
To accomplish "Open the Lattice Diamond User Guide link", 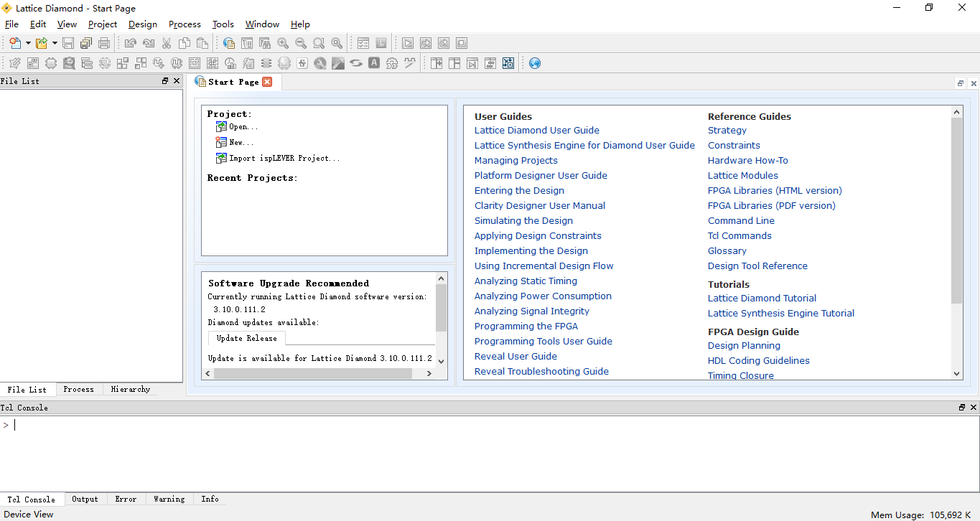I will 536,131.
